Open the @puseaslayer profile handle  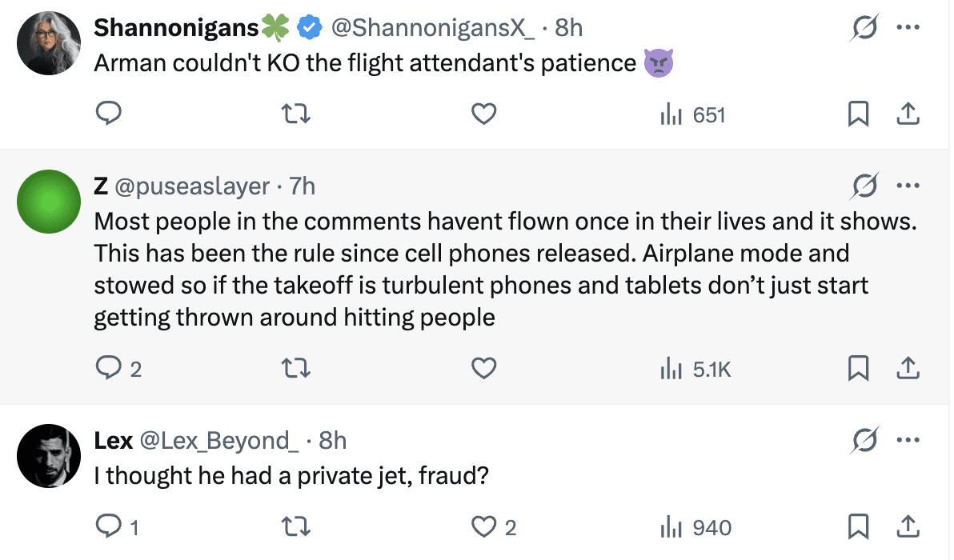193,186
